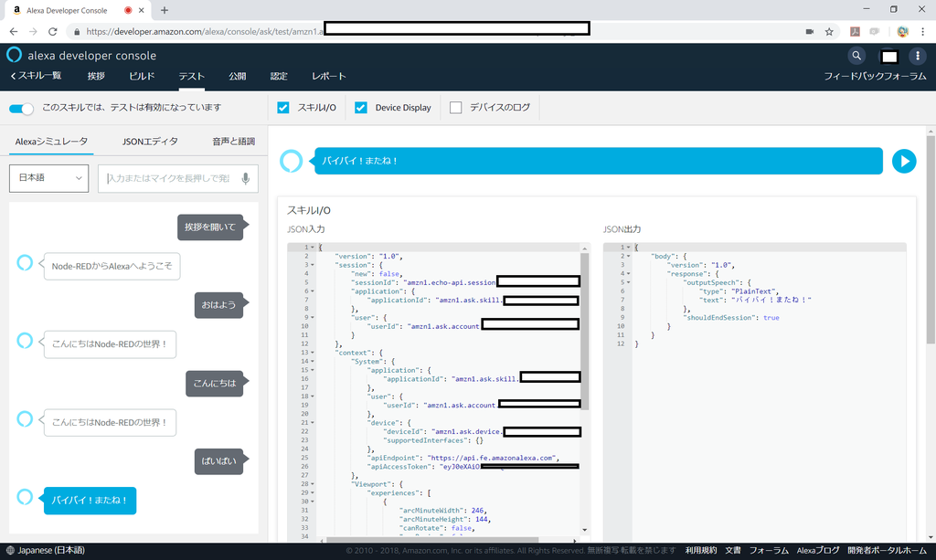Image resolution: width=936 pixels, height=560 pixels.
Task: Open the three-dot menu in console header
Action: pos(918,56)
